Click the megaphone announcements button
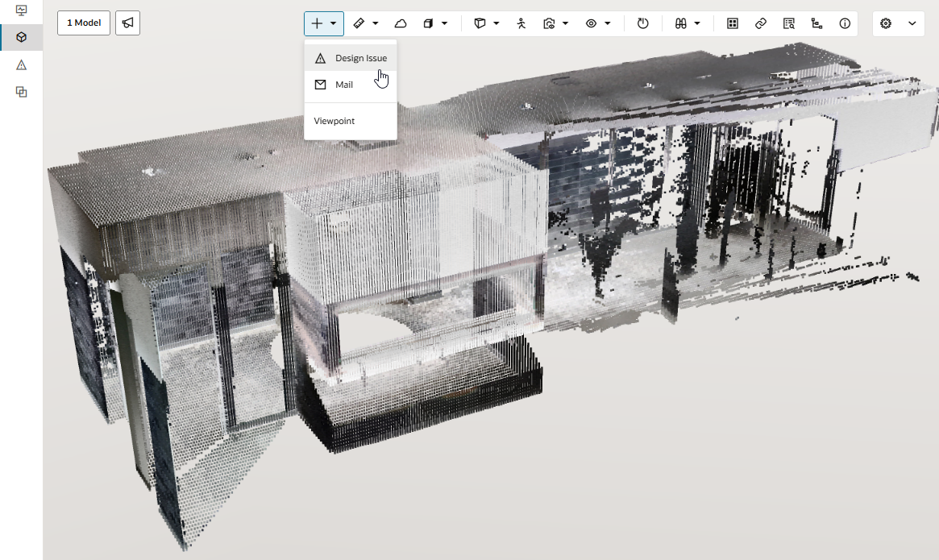This screenshot has height=560, width=939. coord(127,23)
